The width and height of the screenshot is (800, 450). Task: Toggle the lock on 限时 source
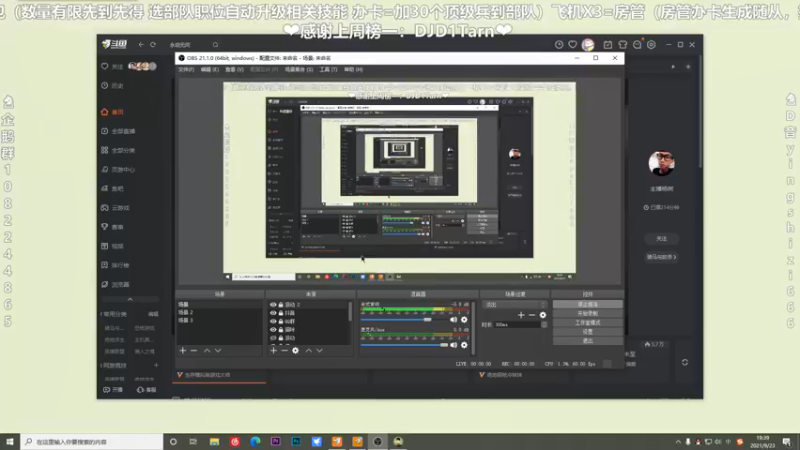[x=281, y=330]
